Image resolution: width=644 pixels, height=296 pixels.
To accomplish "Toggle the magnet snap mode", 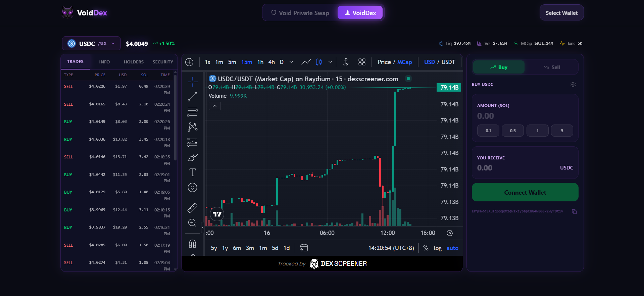I will (192, 244).
